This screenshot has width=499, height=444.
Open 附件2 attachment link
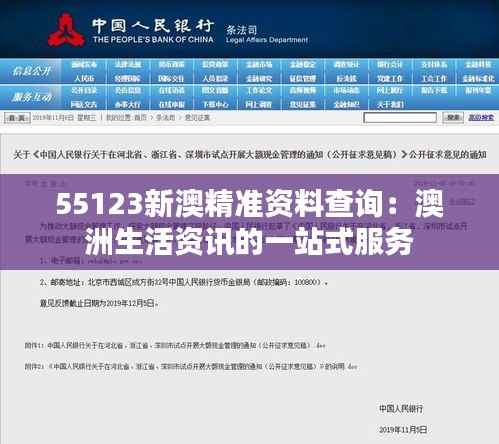191,367
